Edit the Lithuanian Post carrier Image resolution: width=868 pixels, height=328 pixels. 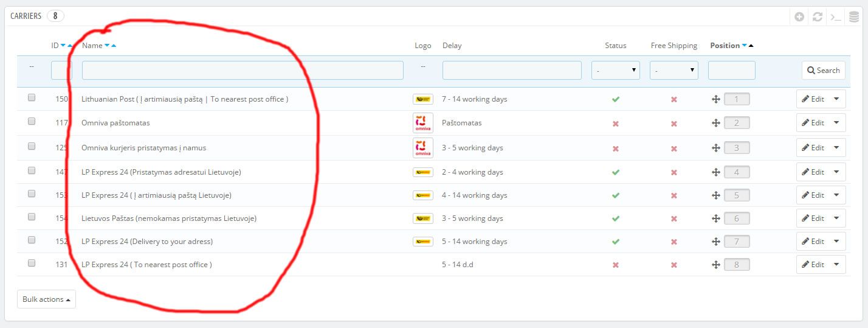[813, 99]
